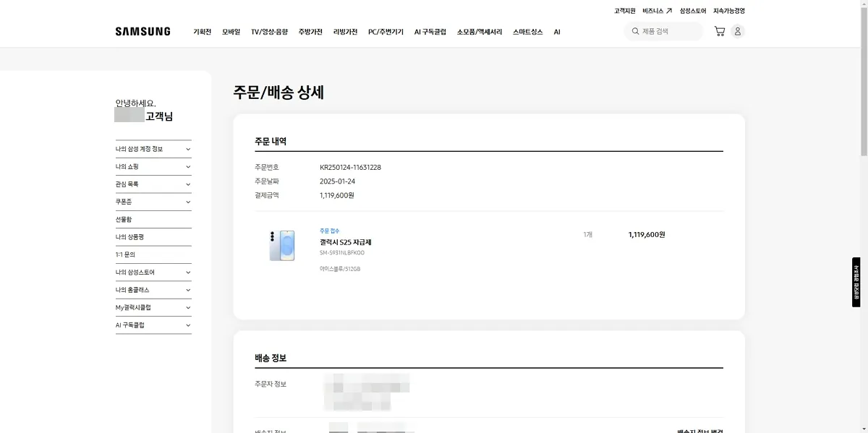
Task: Click the 주문 접수 status label
Action: [x=329, y=231]
